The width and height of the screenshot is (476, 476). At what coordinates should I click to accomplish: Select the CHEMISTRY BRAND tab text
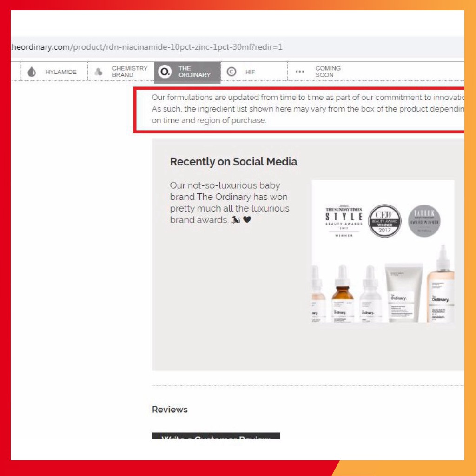129,72
